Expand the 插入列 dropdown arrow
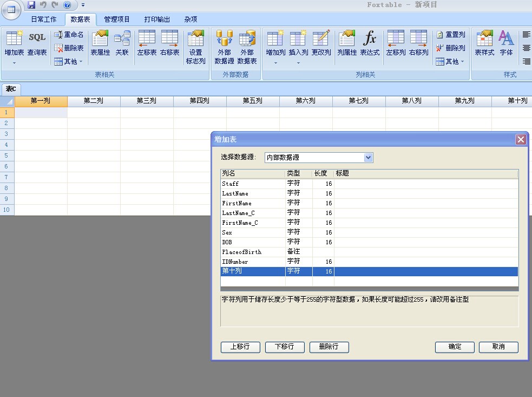This screenshot has height=397, width=532. coord(298,63)
